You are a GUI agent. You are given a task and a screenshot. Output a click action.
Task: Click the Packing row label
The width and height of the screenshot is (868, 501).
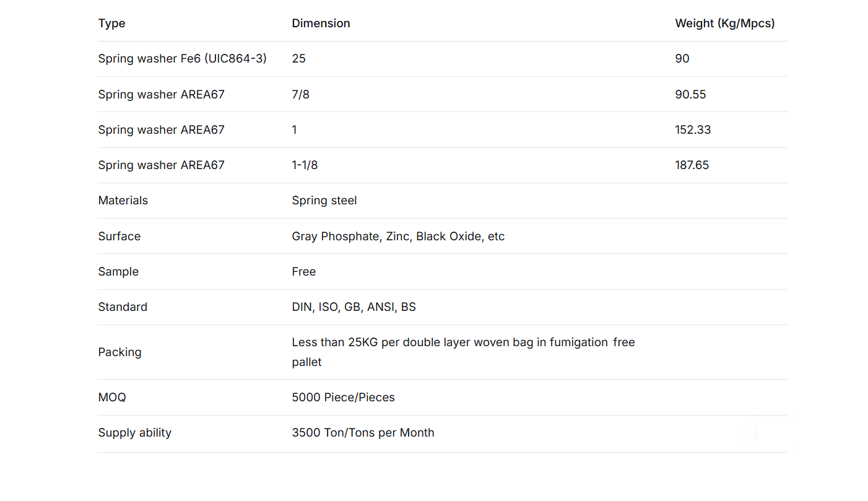click(119, 352)
